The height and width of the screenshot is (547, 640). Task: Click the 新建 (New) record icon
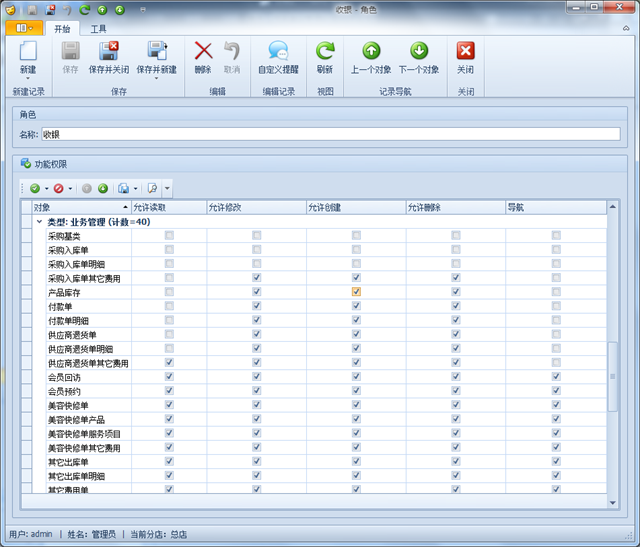tap(28, 51)
